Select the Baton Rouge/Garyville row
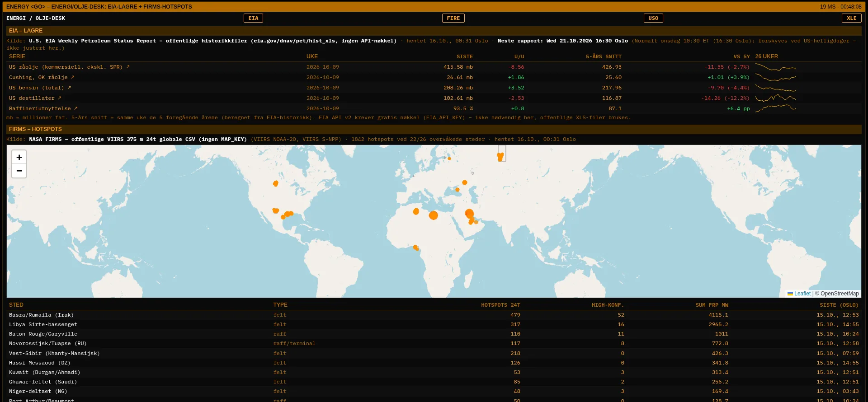 pos(434,334)
